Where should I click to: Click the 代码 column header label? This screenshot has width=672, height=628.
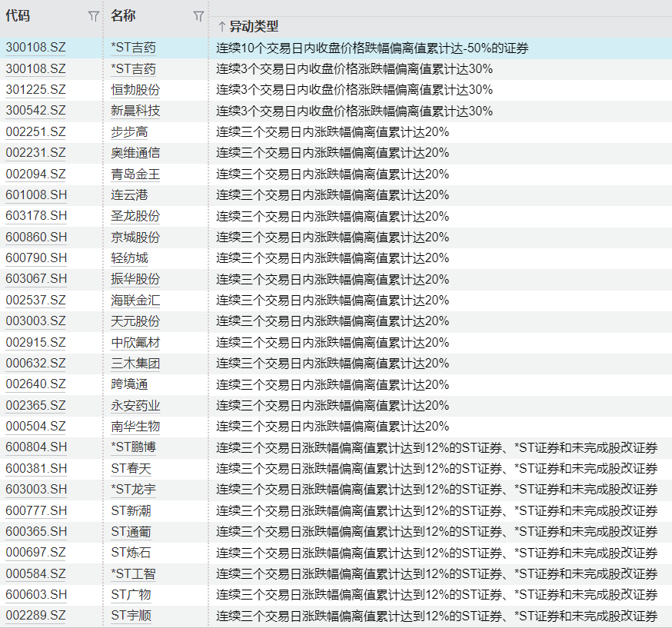18,16
